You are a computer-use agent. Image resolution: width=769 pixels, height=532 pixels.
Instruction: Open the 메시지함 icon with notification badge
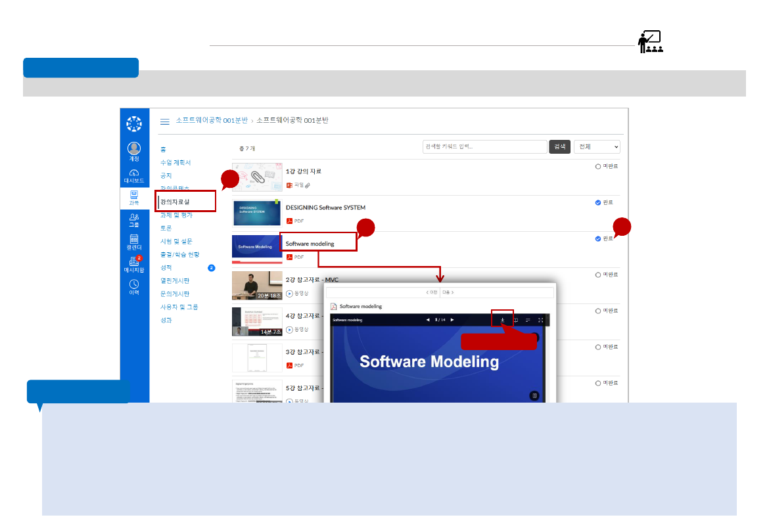click(134, 260)
